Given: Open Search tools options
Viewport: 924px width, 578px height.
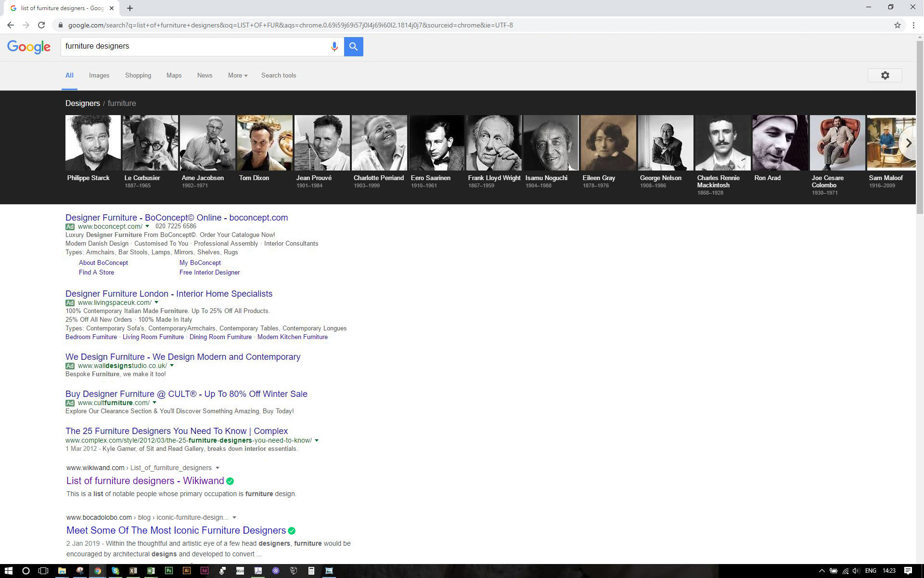Looking at the screenshot, I should 279,76.
